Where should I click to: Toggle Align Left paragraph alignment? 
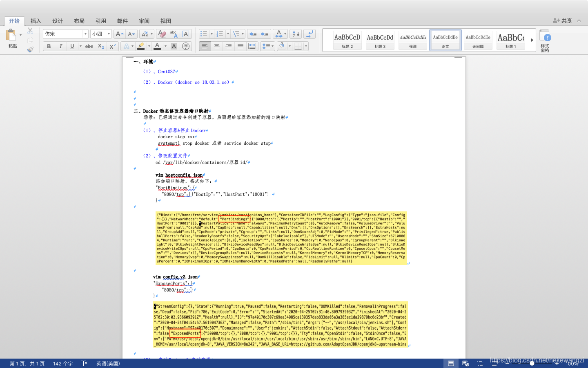click(x=205, y=46)
